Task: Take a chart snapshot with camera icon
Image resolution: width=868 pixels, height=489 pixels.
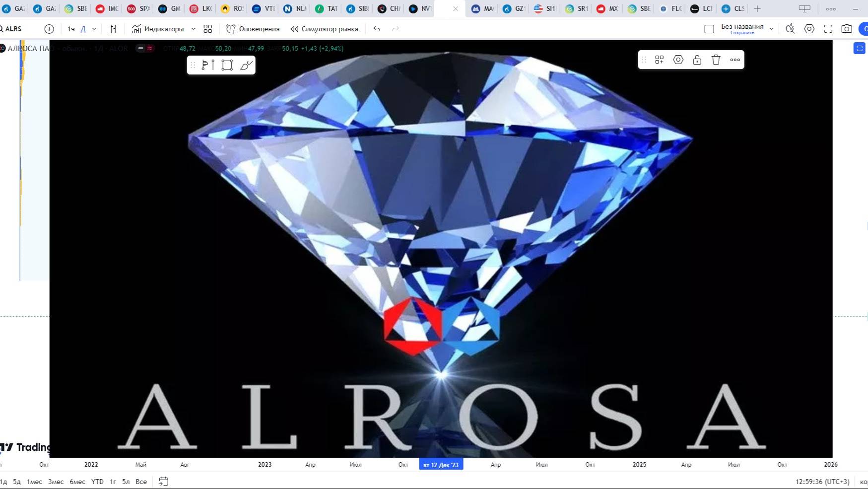Action: (847, 29)
